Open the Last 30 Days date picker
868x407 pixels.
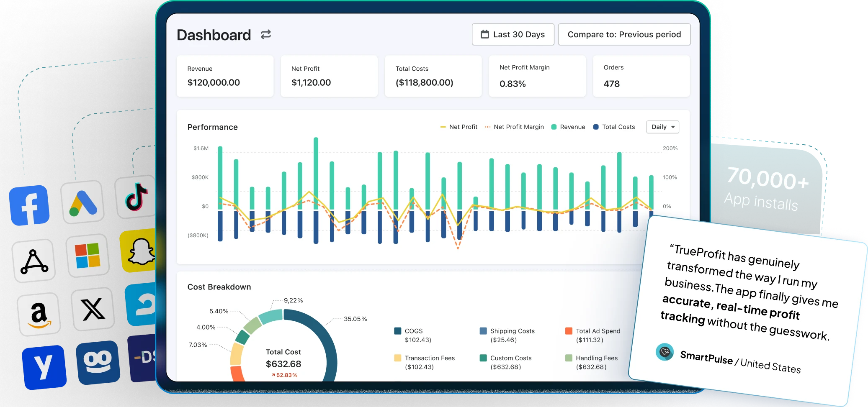tap(513, 34)
